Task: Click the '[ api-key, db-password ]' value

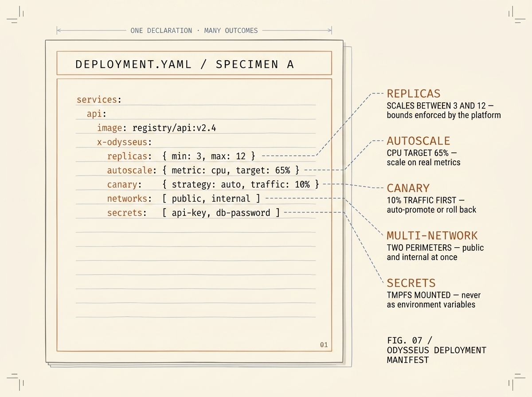Action: (x=221, y=213)
